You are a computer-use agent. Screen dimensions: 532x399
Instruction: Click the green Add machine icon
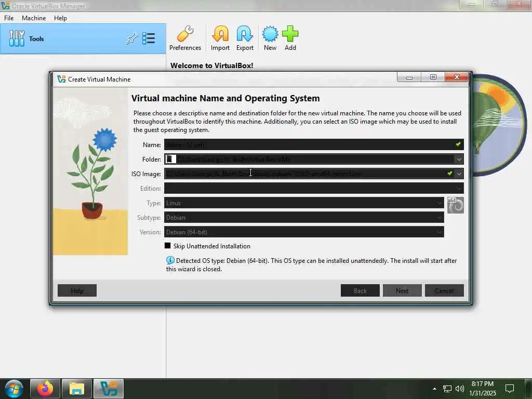290,38
